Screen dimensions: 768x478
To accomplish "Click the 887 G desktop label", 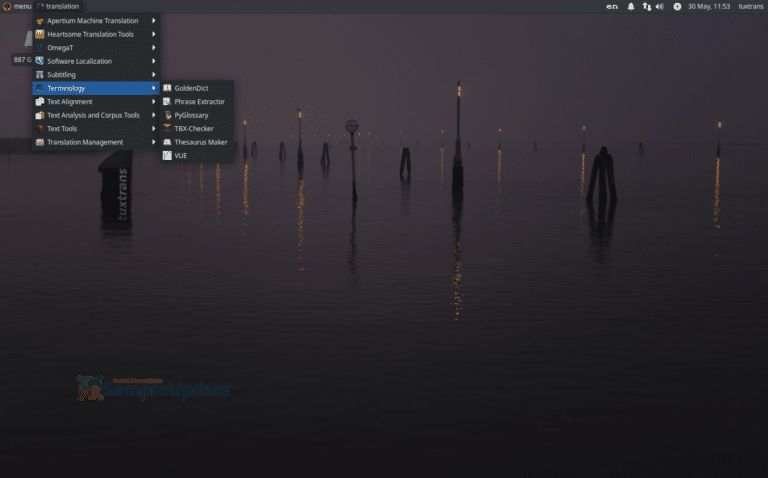I will tap(22, 60).
